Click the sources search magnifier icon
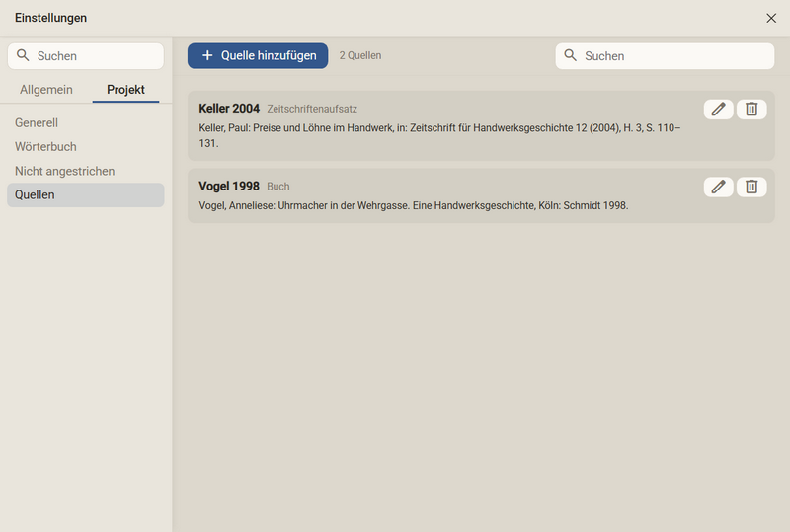790x532 pixels. 570,55
